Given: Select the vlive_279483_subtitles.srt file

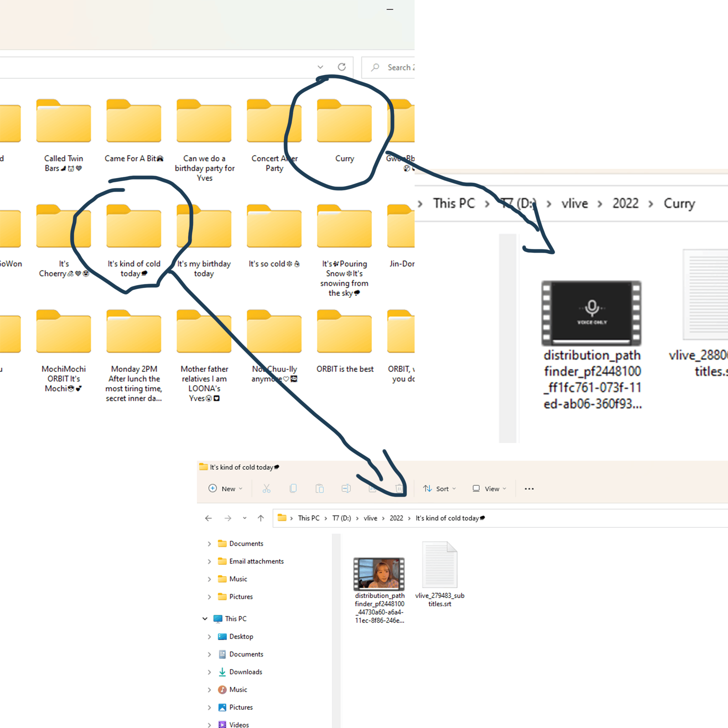Looking at the screenshot, I should 440,574.
